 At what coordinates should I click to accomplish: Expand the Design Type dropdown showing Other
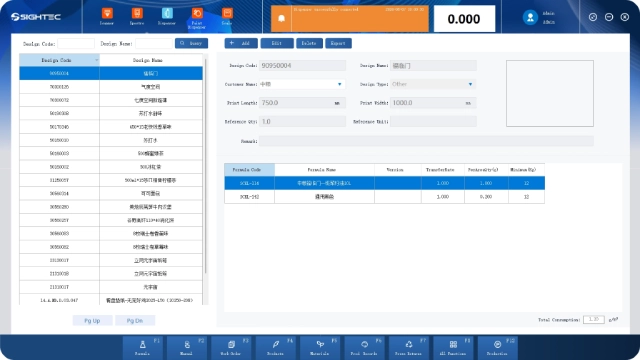470,84
